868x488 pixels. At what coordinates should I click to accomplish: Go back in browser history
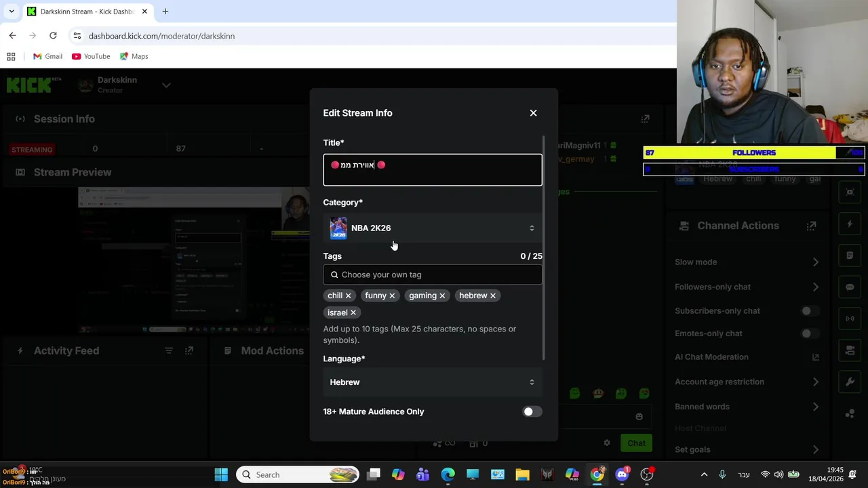point(12,35)
